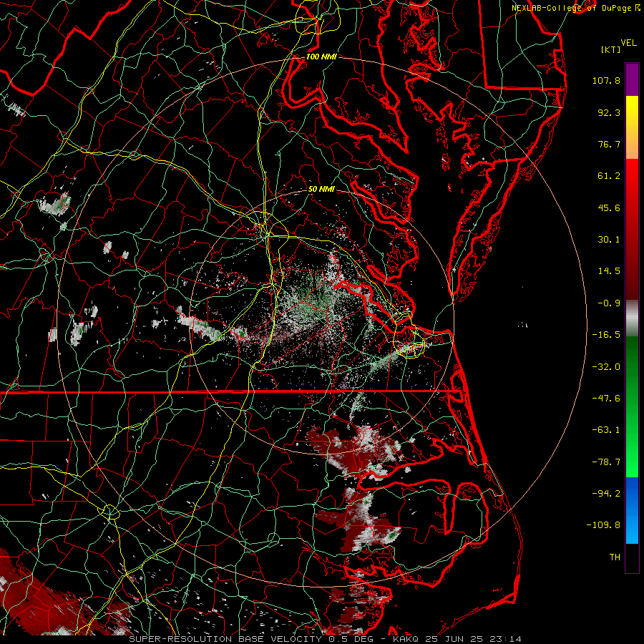Click the 30.1 legend value

(x=609, y=240)
